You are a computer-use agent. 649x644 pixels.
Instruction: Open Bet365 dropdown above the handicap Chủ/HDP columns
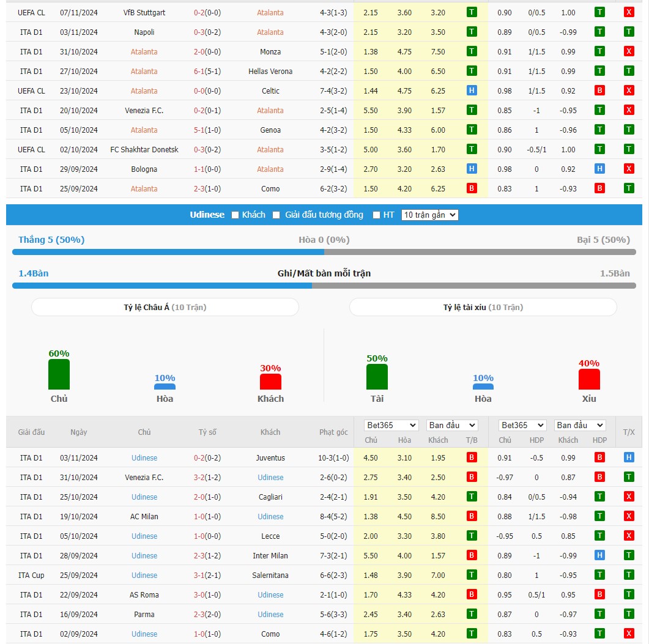[522, 425]
